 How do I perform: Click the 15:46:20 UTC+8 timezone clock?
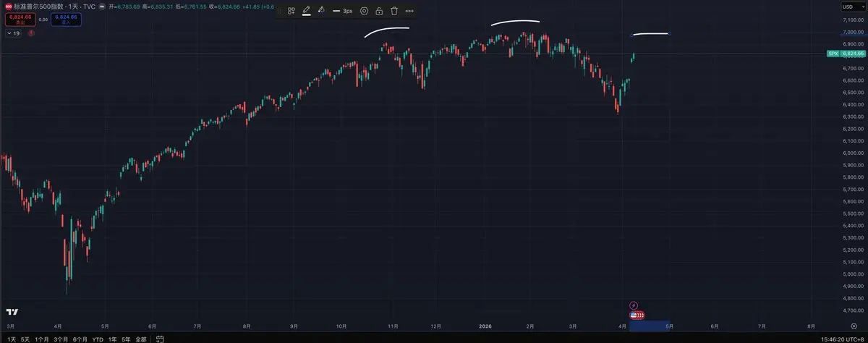coord(842,339)
